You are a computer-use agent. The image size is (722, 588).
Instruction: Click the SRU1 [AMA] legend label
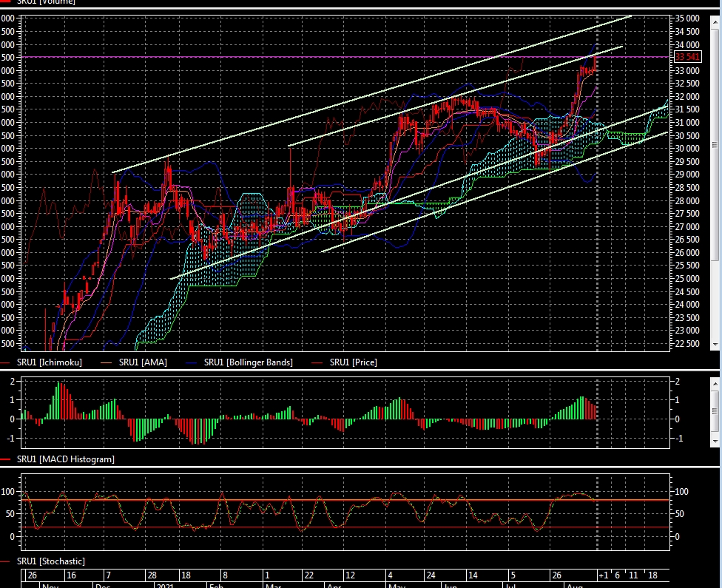tap(143, 362)
